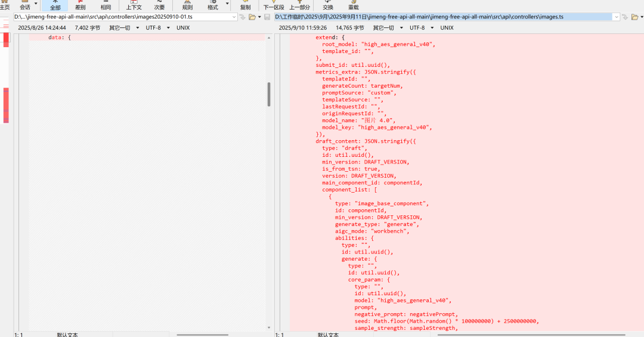Open the left pane UTF-8 encoding dropdown
The image size is (644, 337).
157,27
